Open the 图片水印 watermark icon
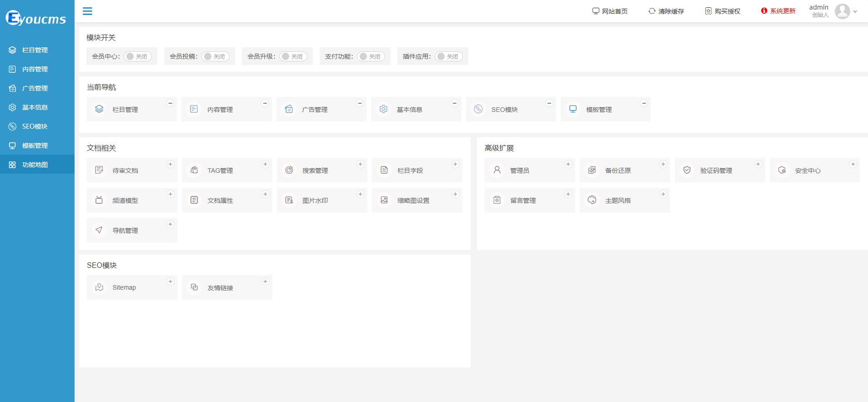The height and width of the screenshot is (402, 868). pos(289,200)
